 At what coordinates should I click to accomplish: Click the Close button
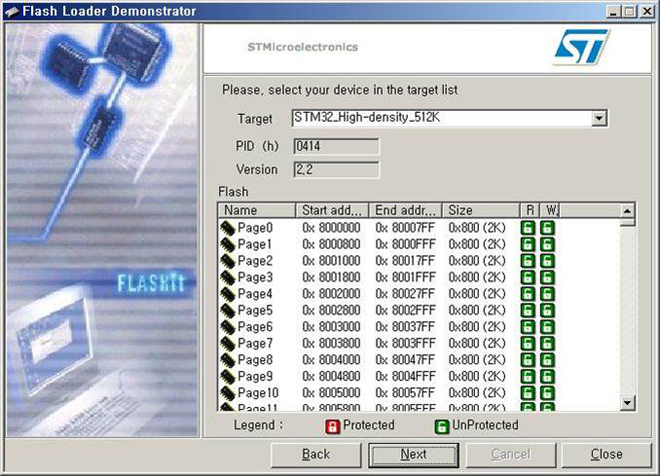607,455
